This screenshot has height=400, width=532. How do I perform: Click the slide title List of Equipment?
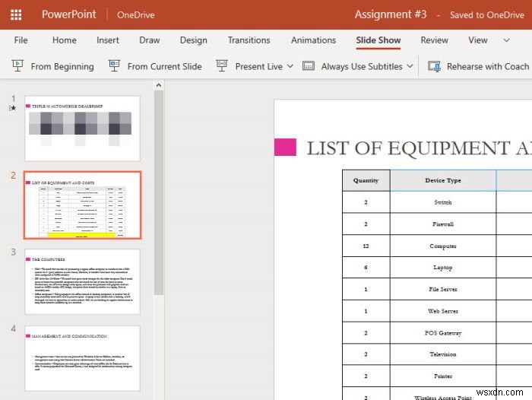pos(419,148)
